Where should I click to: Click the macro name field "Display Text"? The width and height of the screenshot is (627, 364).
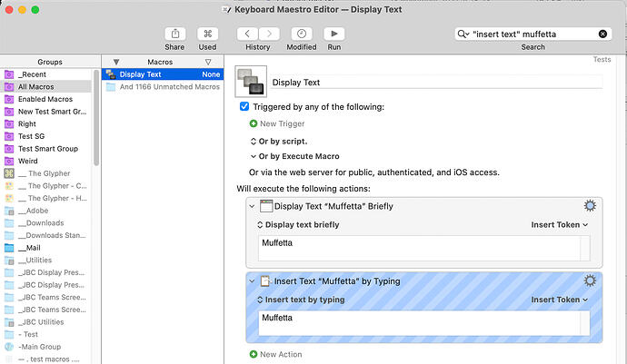click(x=436, y=82)
